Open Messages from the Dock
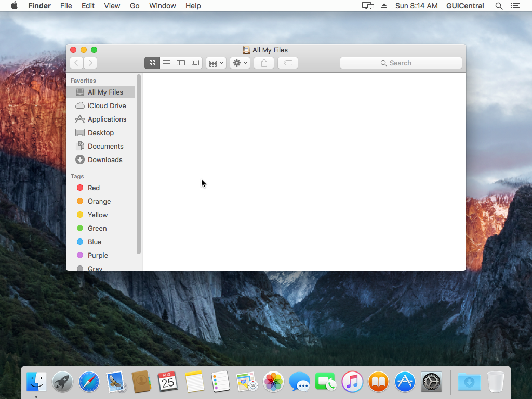532x399 pixels. [x=300, y=382]
